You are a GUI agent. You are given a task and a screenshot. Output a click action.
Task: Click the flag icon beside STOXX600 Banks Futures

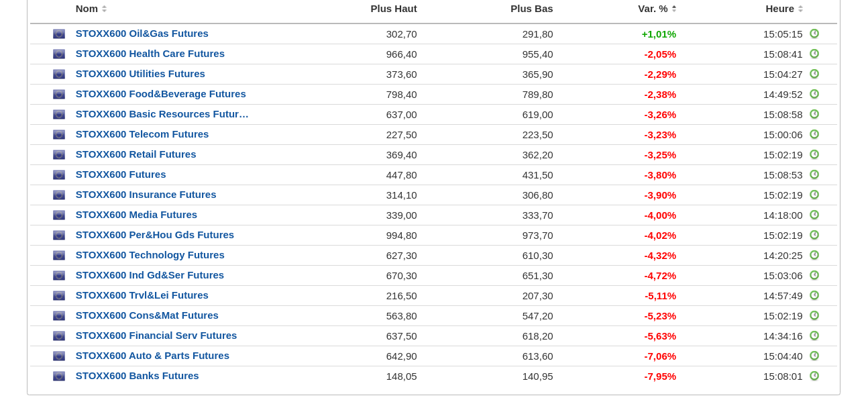(59, 376)
